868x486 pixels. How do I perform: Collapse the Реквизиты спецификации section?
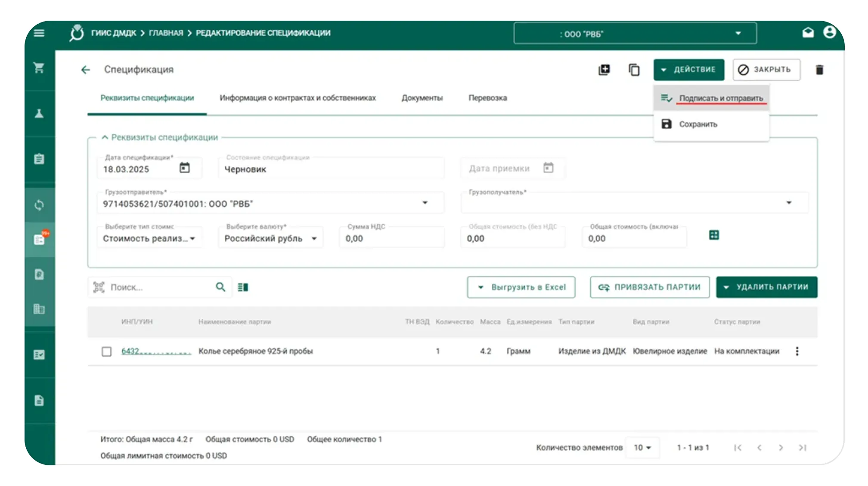(105, 137)
